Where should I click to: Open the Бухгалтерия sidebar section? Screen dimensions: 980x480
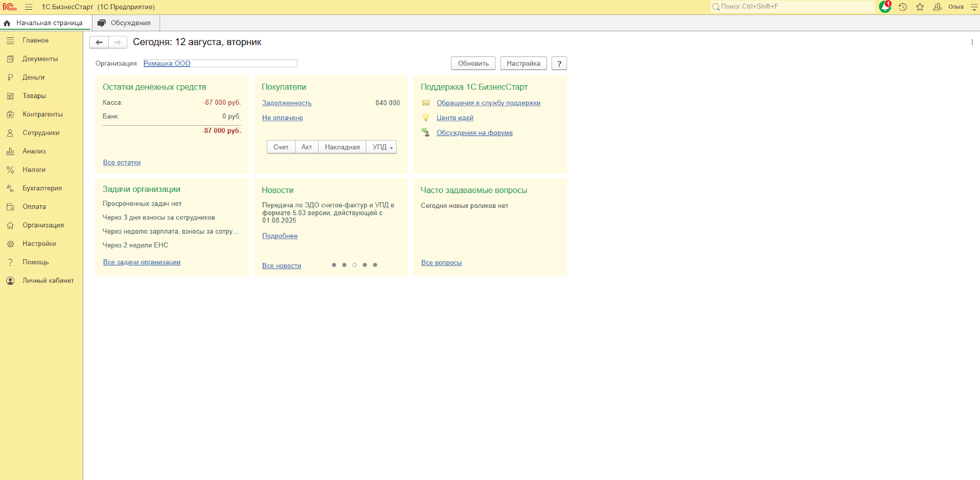[42, 188]
